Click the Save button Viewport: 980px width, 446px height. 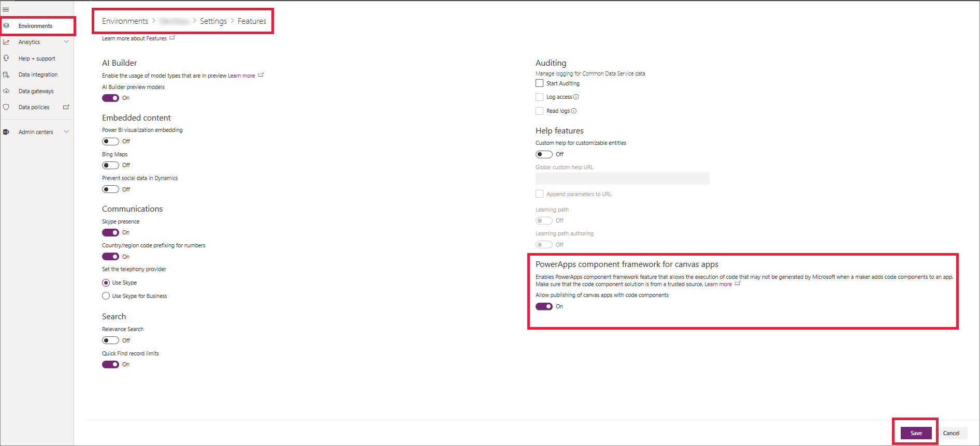tap(916, 433)
